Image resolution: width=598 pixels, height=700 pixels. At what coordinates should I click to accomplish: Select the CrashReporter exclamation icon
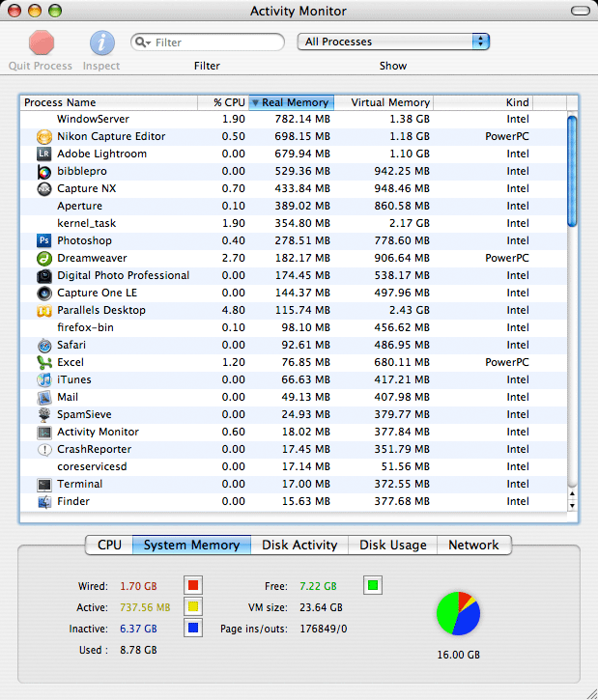[43, 450]
